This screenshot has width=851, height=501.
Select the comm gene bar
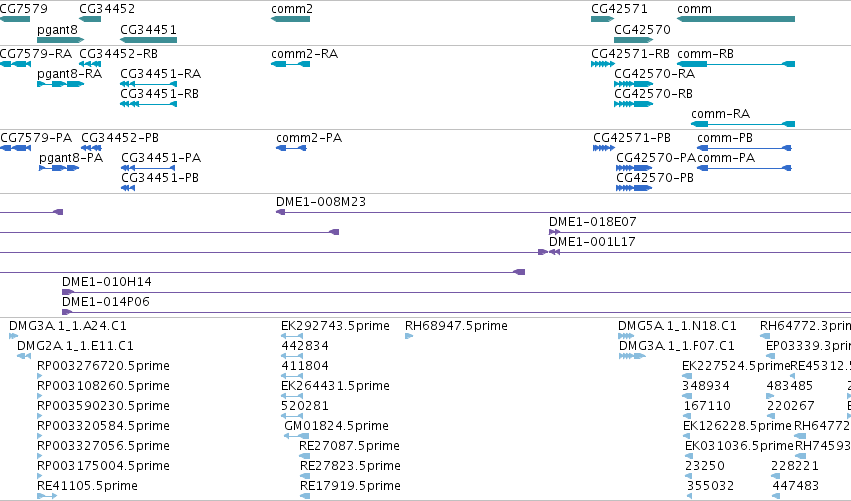(x=736, y=19)
